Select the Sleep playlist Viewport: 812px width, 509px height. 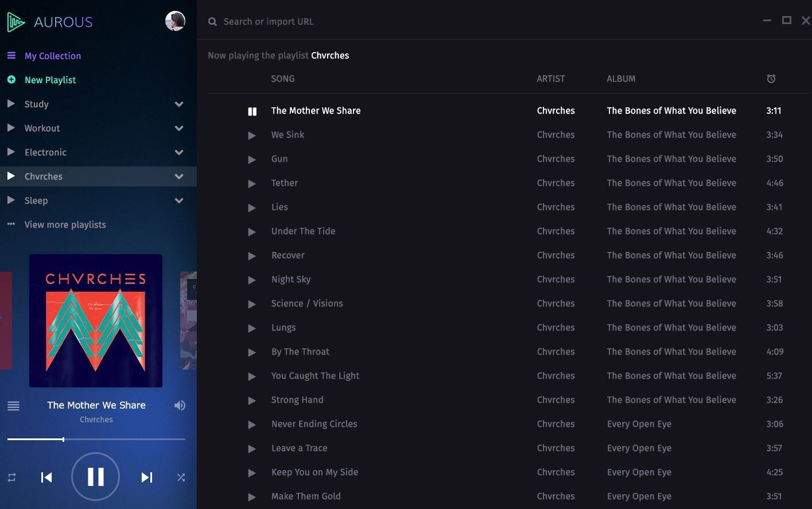[x=36, y=200]
